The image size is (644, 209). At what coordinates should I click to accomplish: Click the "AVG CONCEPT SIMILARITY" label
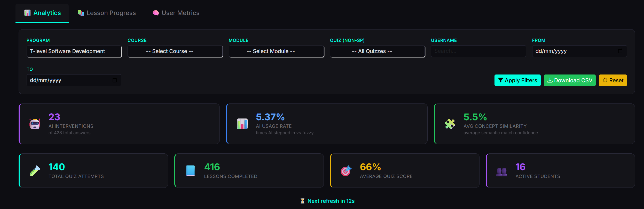495,126
